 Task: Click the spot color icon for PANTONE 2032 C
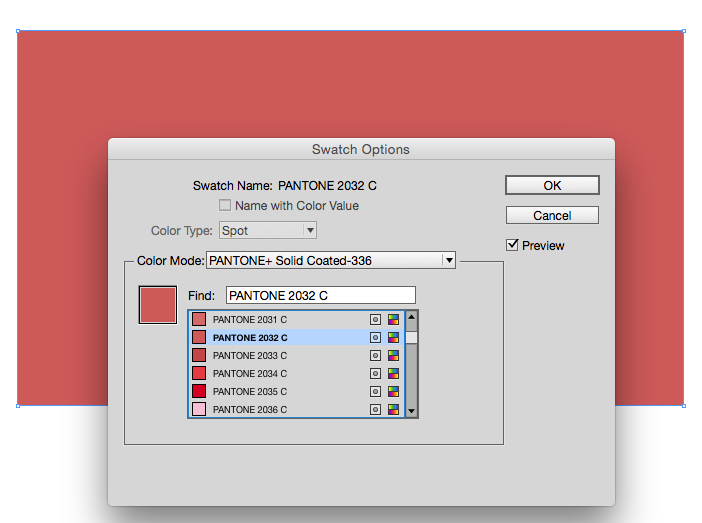tap(375, 338)
